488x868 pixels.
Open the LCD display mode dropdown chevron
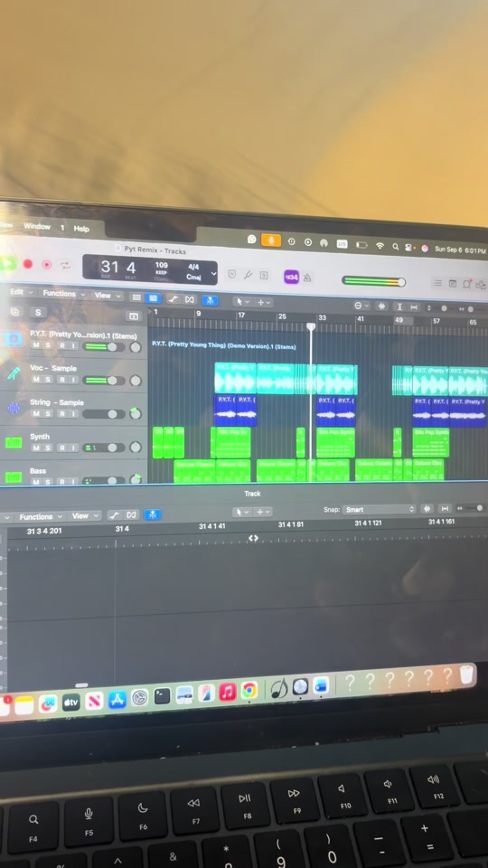click(213, 273)
